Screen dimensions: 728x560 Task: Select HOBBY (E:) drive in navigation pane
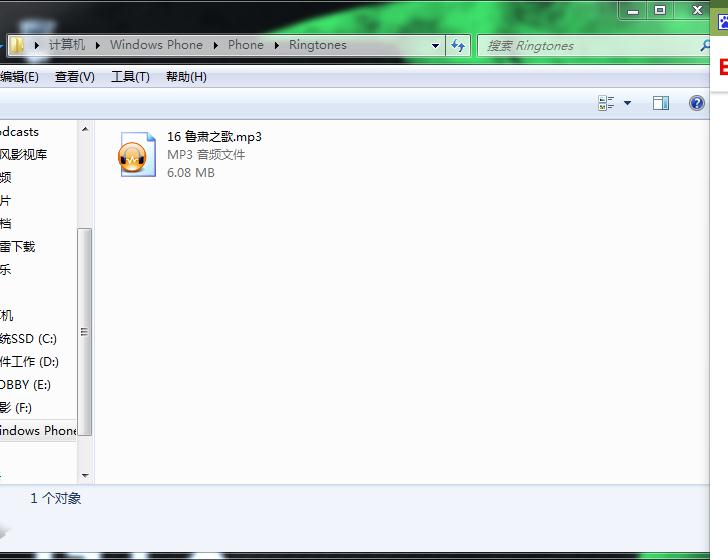tap(25, 384)
